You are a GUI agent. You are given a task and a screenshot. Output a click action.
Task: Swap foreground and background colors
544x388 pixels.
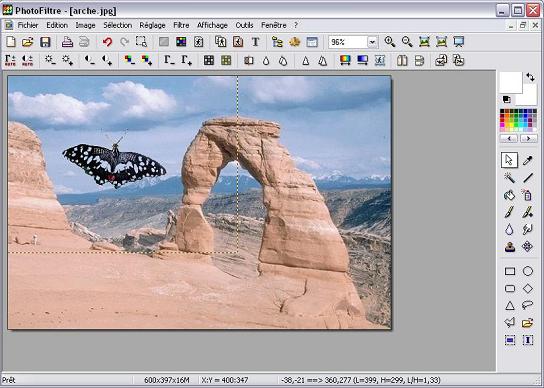530,77
